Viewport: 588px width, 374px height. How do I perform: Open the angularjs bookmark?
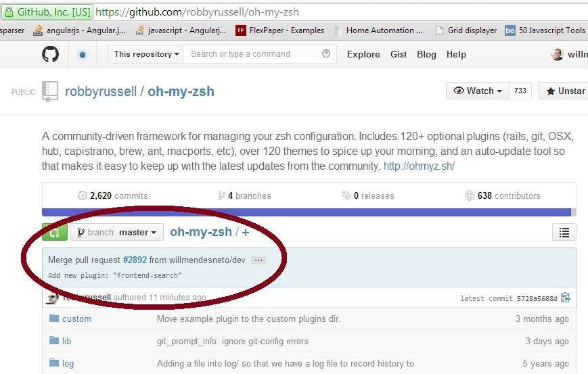pos(78,30)
